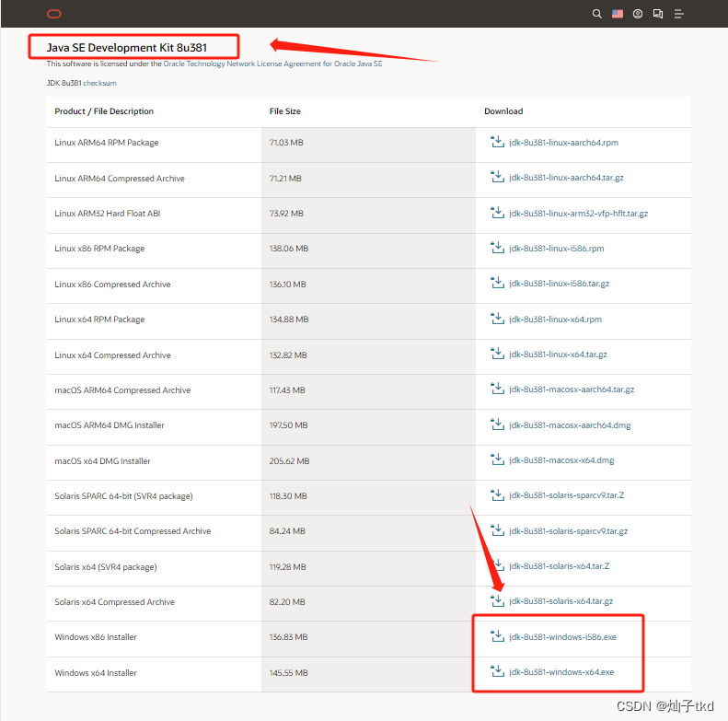Download jdk-8u381-solaris-x64.tar.gz link
Image resolution: width=728 pixels, height=721 pixels.
point(560,601)
